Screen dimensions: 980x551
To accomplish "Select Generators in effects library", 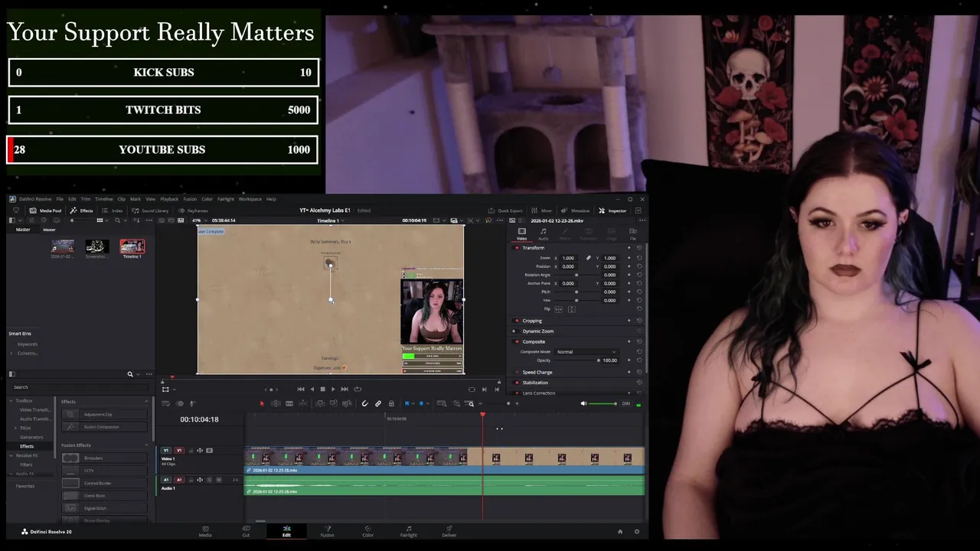I will click(31, 437).
